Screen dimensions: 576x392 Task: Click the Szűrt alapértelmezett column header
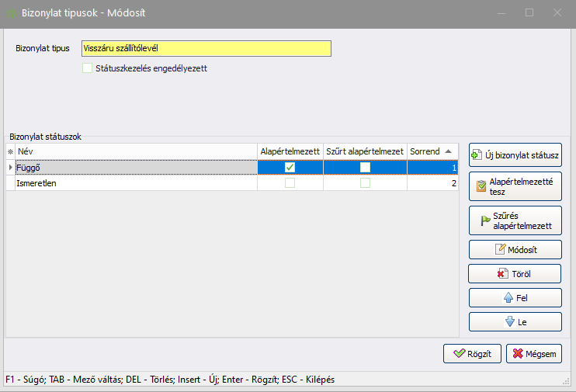click(365, 151)
